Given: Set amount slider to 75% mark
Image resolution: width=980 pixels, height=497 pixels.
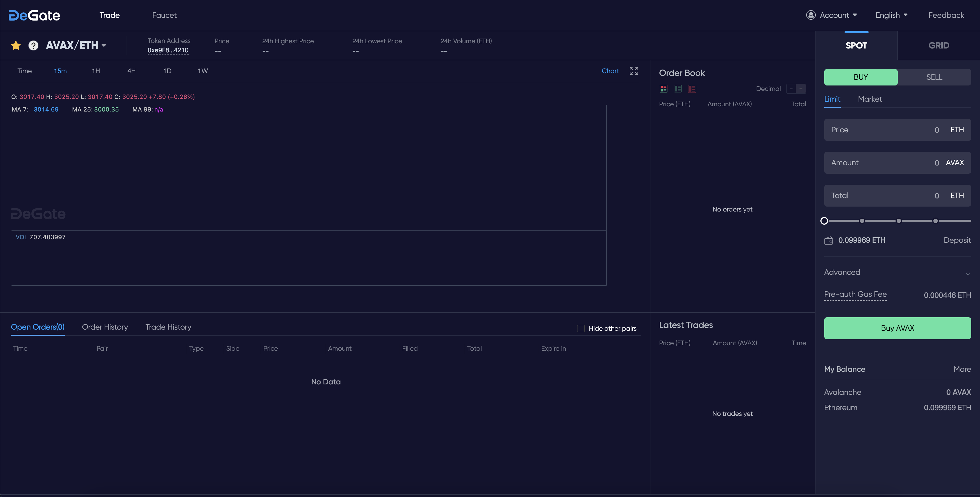Looking at the screenshot, I should pos(935,221).
